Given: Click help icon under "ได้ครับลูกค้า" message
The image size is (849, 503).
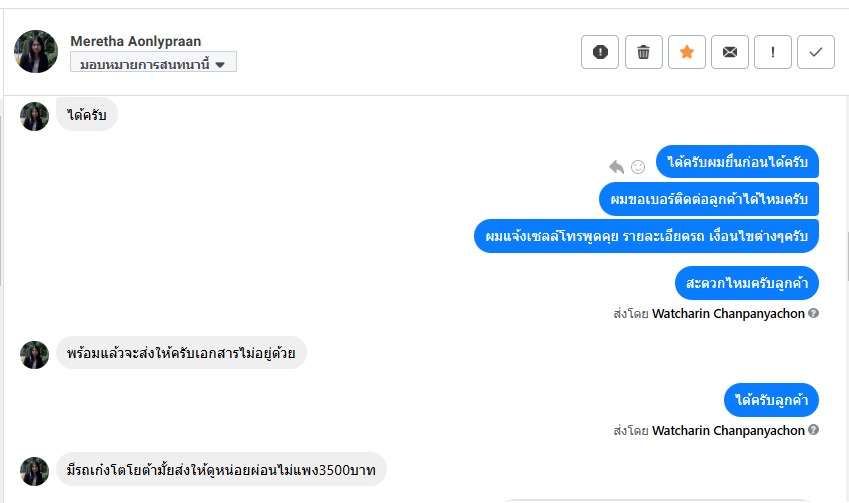Looking at the screenshot, I should point(813,430).
